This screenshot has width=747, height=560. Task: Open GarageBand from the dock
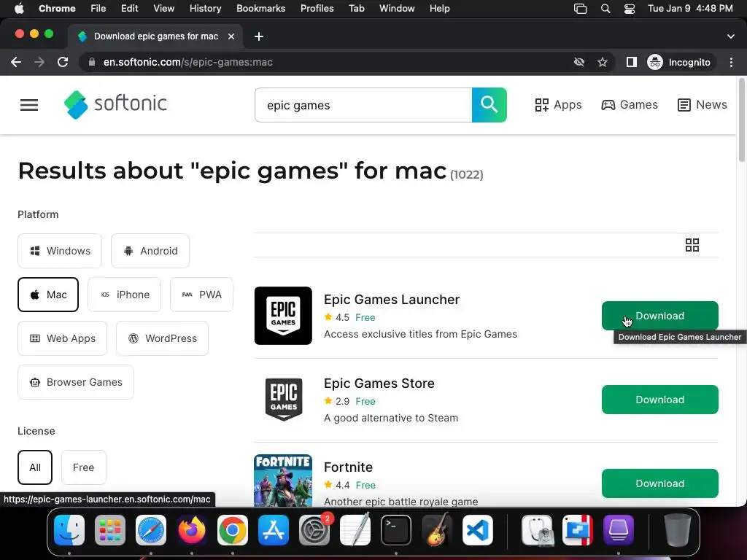pyautogui.click(x=437, y=530)
